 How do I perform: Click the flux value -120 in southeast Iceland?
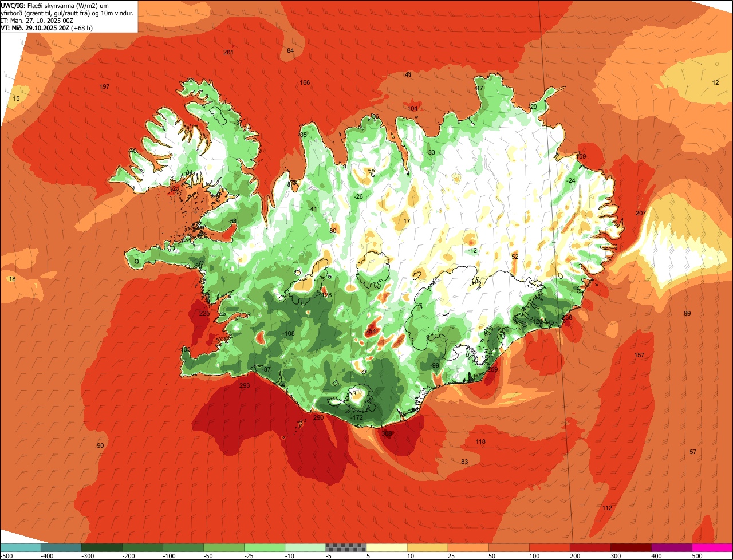click(x=536, y=321)
